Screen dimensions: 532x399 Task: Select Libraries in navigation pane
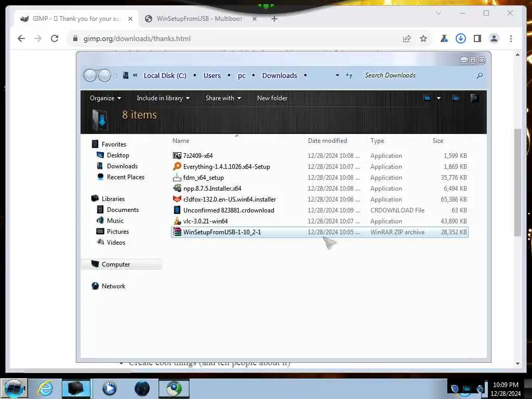pyautogui.click(x=113, y=199)
